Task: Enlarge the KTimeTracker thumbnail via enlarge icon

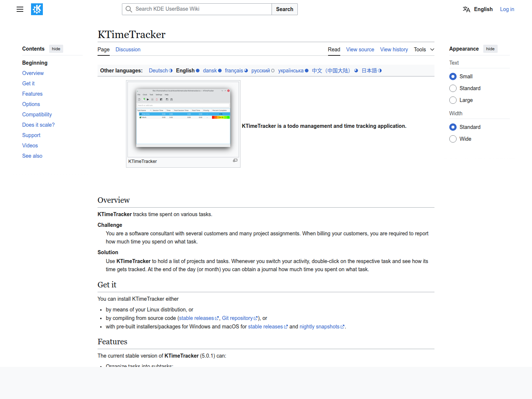Action: [235, 160]
